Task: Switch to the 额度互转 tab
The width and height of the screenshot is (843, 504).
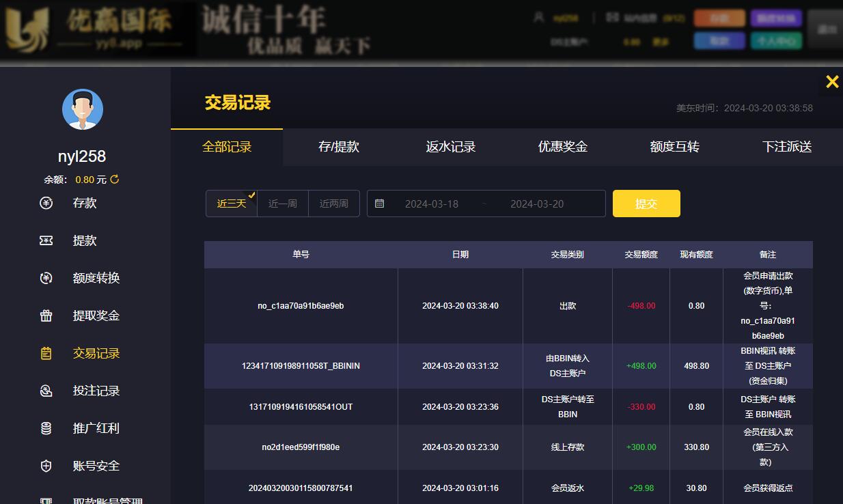Action: [x=675, y=147]
